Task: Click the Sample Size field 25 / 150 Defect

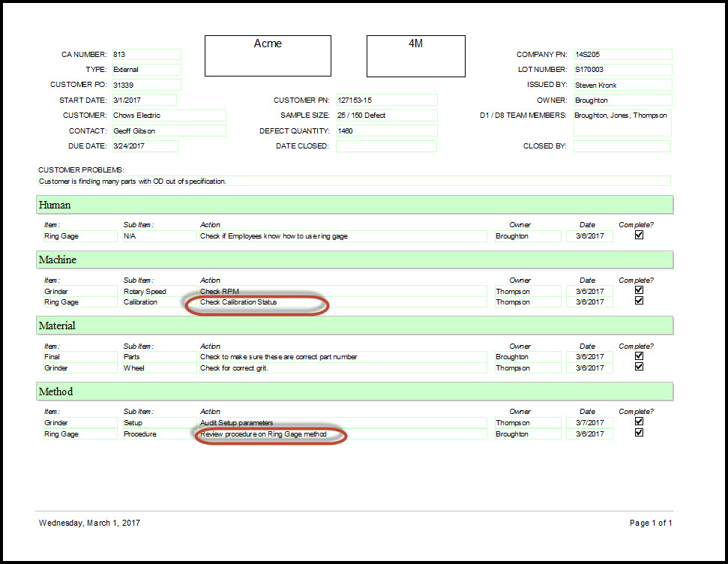Action: click(x=387, y=115)
